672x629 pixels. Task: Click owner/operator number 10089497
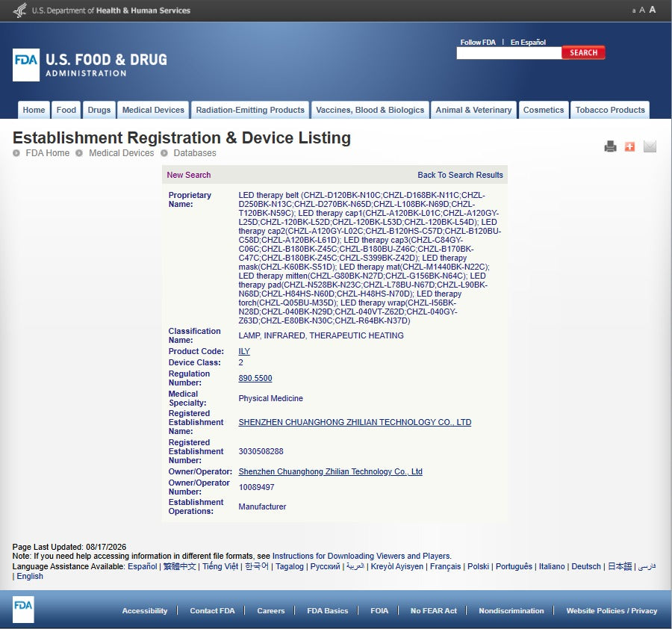[256, 488]
